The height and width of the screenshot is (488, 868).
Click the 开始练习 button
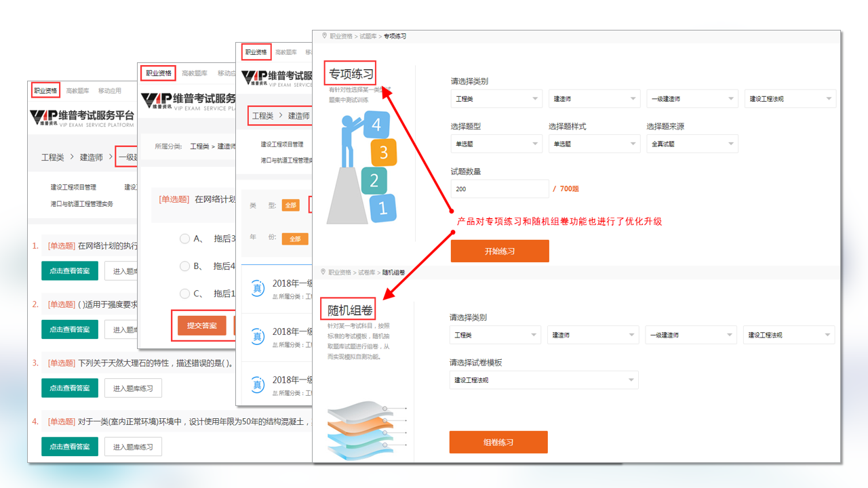(499, 251)
